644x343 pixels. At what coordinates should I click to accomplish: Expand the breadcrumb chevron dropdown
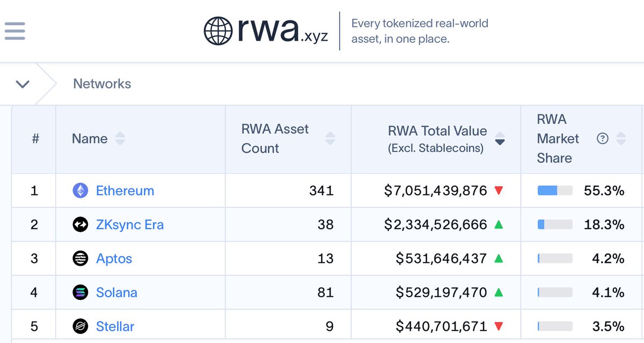(x=23, y=84)
